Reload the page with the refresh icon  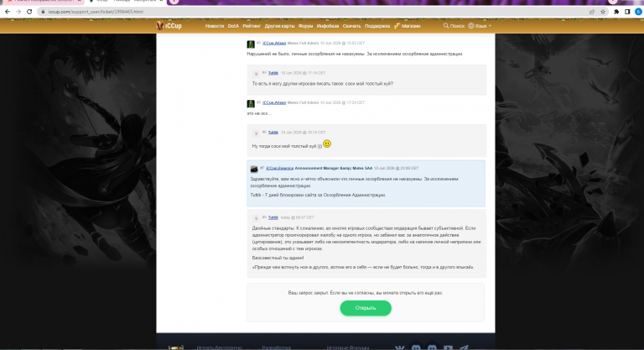tap(29, 12)
